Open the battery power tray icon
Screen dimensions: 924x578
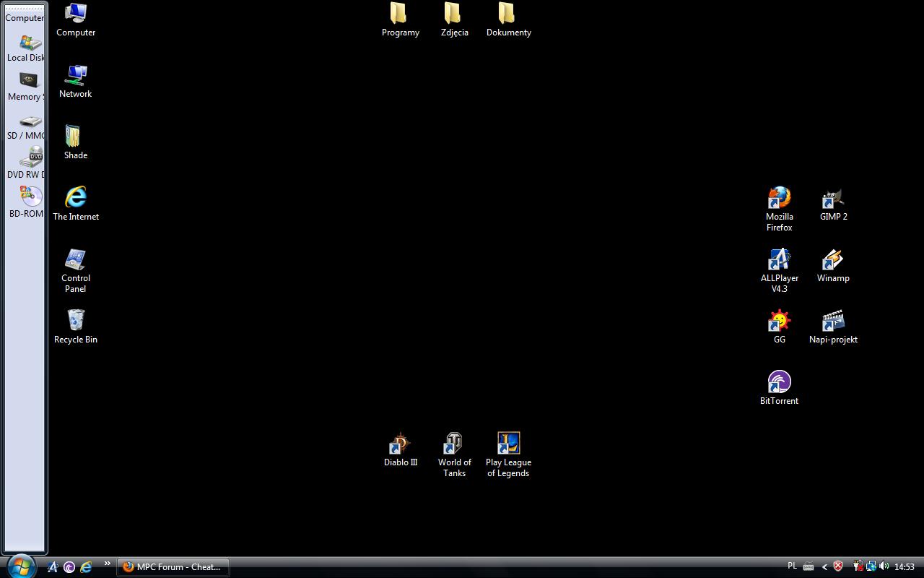859,566
